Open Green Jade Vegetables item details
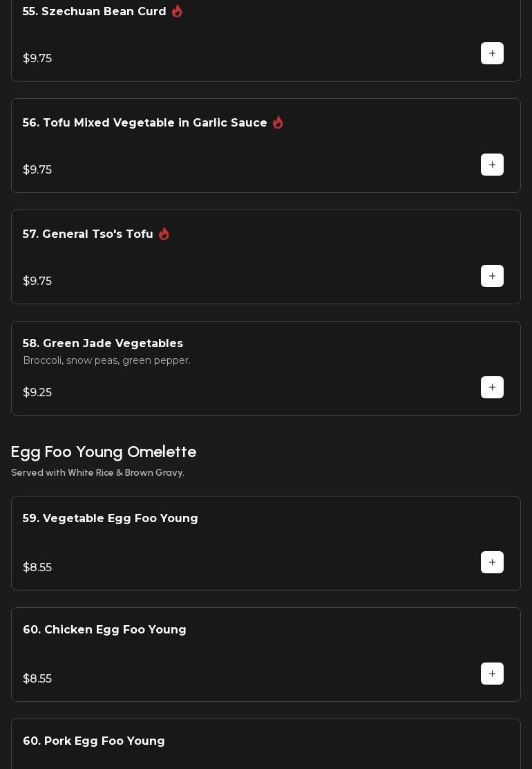 pos(102,344)
